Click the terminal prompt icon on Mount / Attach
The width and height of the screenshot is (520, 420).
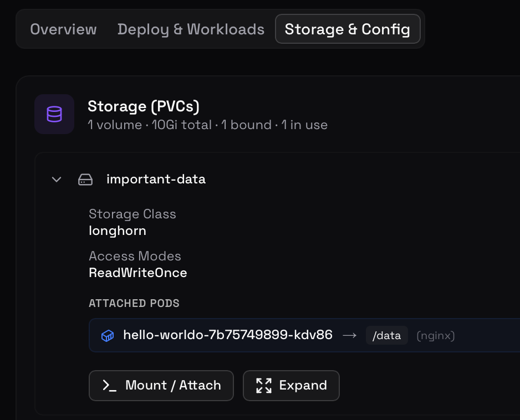coord(110,386)
